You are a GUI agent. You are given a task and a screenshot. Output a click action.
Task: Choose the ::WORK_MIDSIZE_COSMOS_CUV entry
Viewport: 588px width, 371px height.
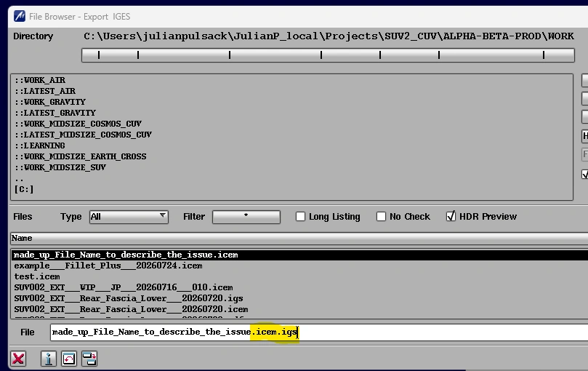click(78, 124)
